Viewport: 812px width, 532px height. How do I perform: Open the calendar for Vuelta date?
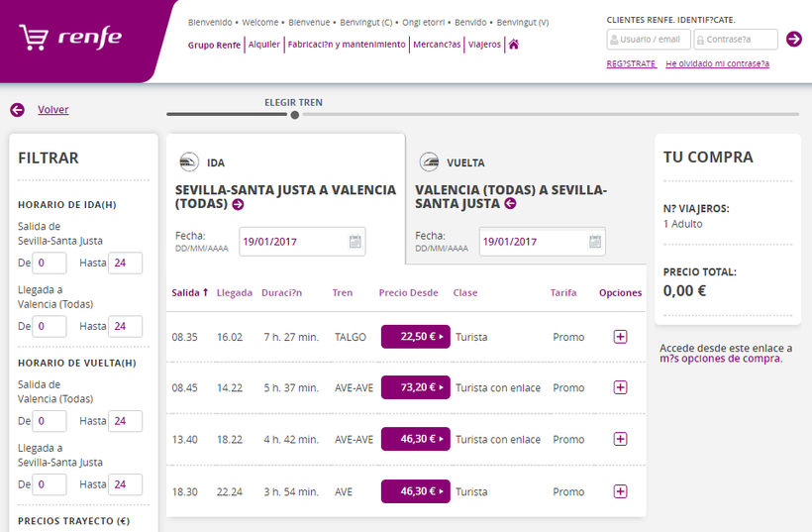click(595, 242)
